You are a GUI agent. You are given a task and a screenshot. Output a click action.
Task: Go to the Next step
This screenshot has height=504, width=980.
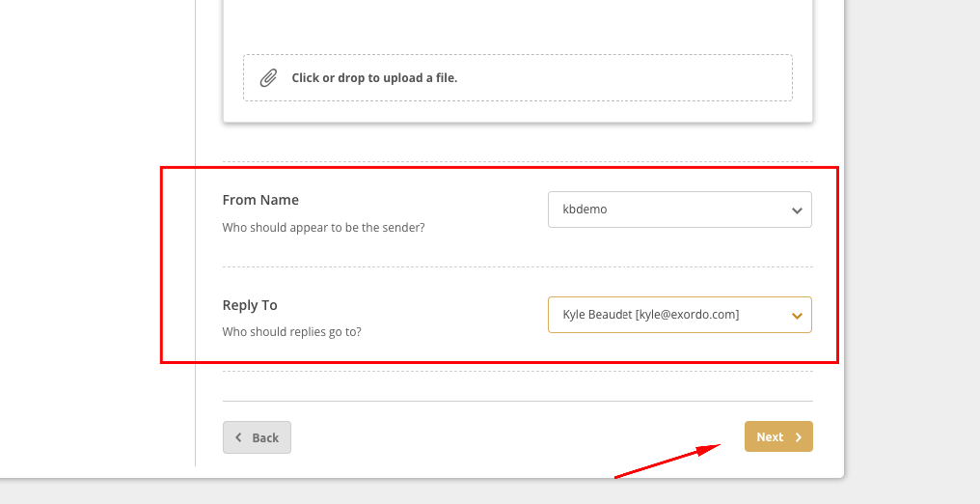tap(778, 436)
